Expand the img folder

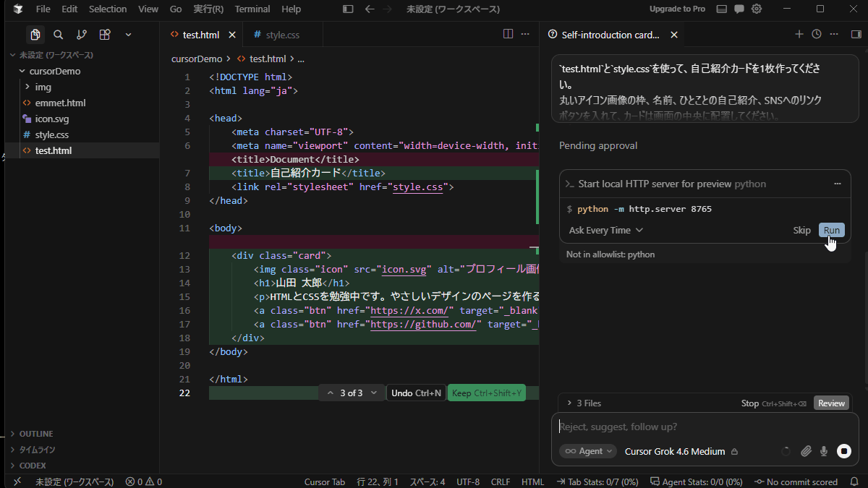pos(43,87)
